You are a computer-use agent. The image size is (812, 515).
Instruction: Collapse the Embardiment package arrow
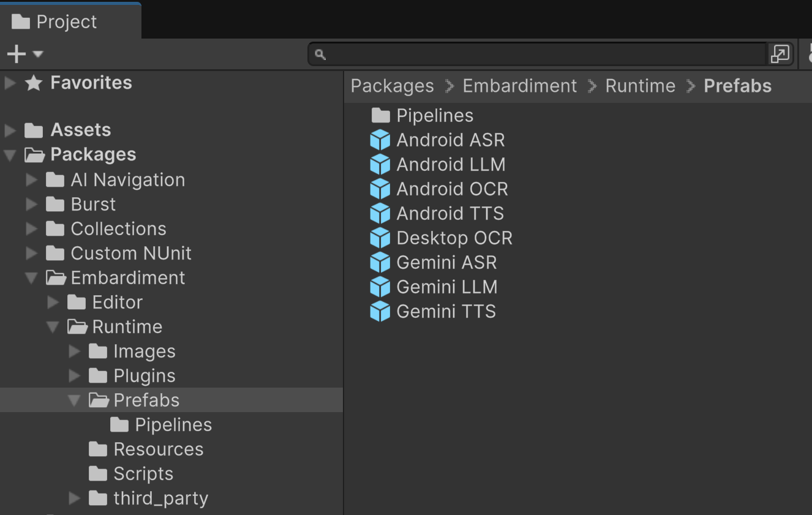[31, 279]
